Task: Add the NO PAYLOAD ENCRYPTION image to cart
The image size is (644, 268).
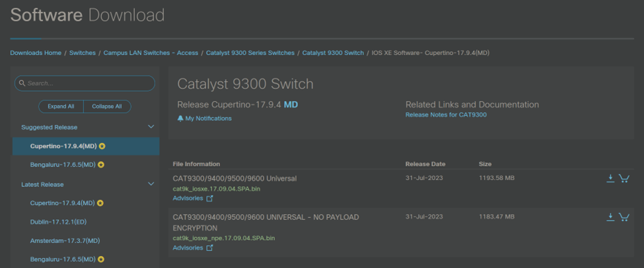Action: click(624, 217)
